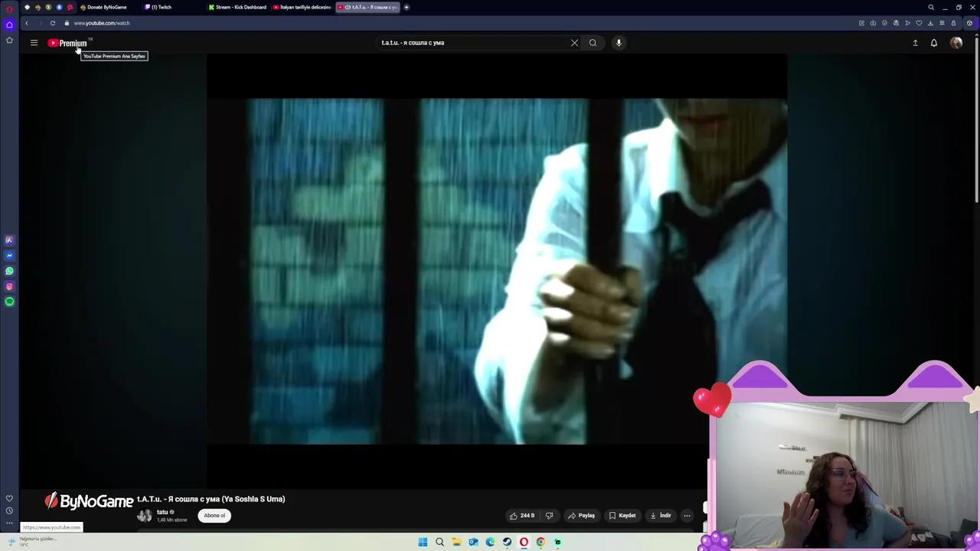This screenshot has width=980, height=551.
Task: Switch to the İtalyan tarifiyle tab
Action: coord(302,7)
